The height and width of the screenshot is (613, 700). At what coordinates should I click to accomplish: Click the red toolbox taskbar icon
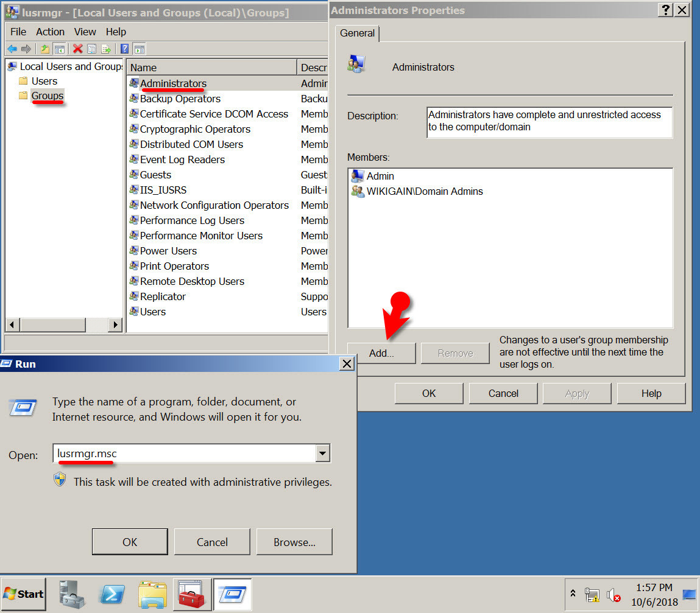tap(192, 594)
